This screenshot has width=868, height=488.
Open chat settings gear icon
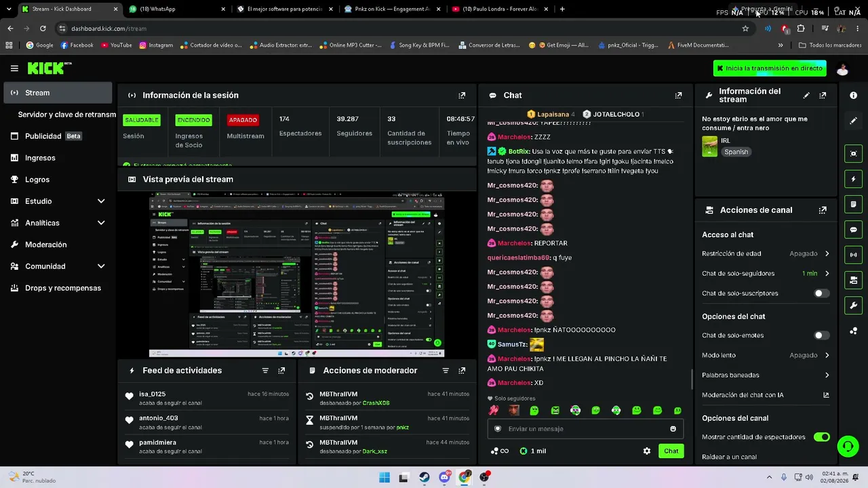tap(646, 451)
